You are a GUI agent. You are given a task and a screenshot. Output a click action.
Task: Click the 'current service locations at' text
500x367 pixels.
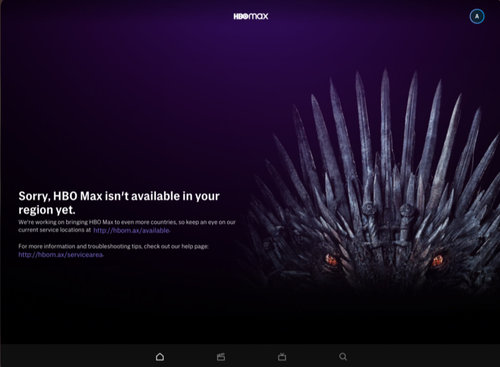pyautogui.click(x=55, y=230)
